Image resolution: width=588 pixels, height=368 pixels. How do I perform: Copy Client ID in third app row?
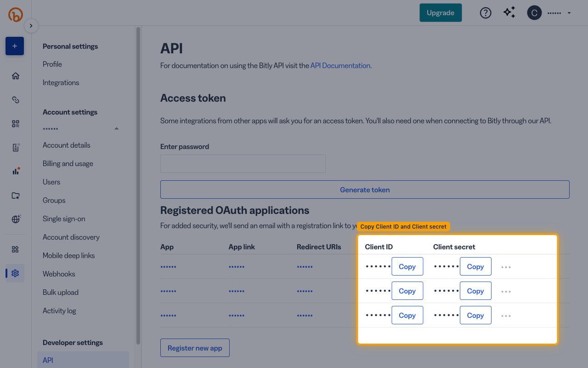coord(407,315)
